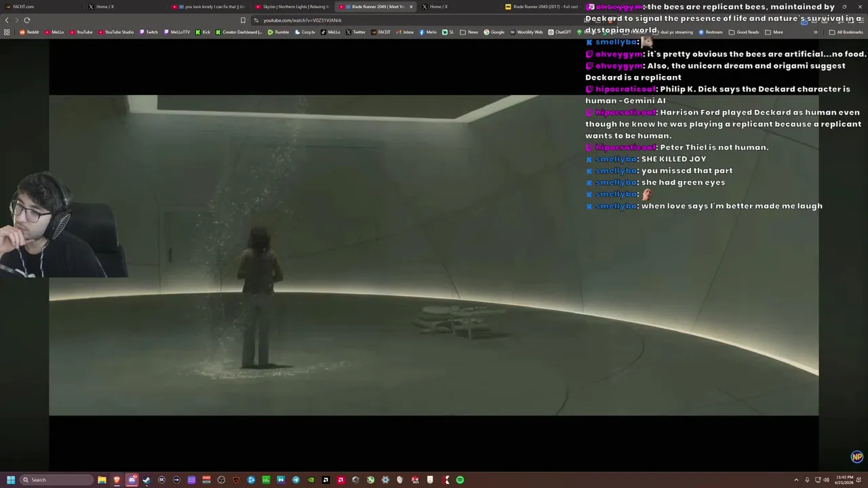
Task: Open the Twitter bookmark
Action: tap(355, 32)
